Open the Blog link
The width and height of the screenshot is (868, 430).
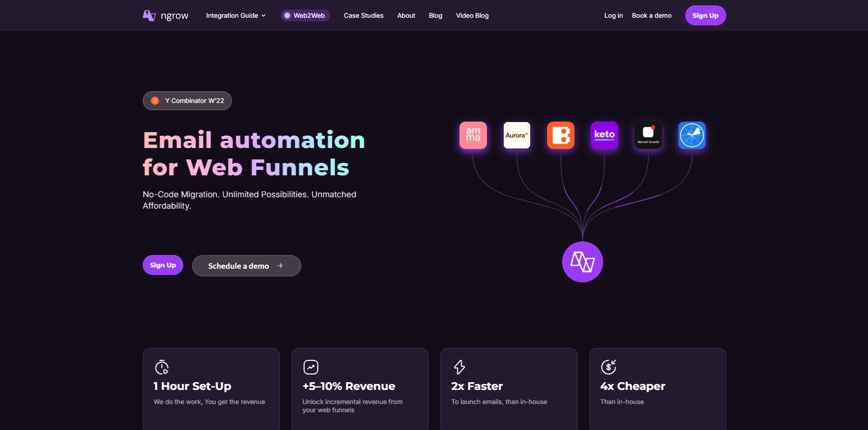(435, 15)
